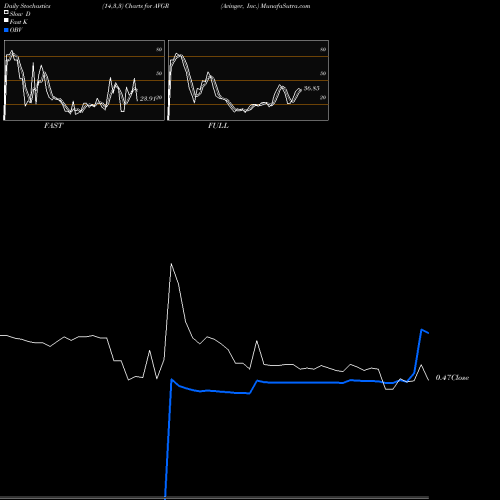Click the OBV legend text

[x=16, y=30]
